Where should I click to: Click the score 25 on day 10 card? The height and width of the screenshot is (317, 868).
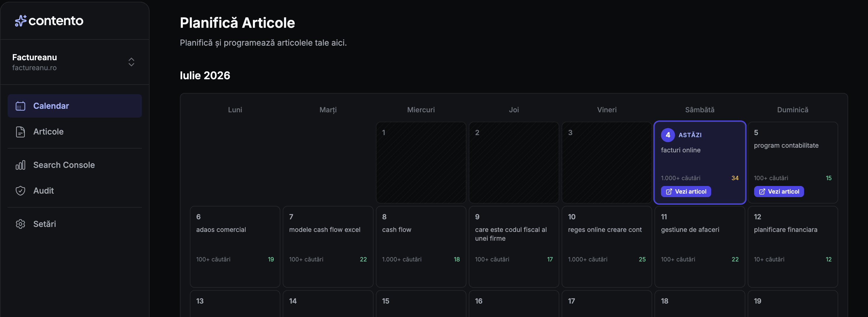642,259
